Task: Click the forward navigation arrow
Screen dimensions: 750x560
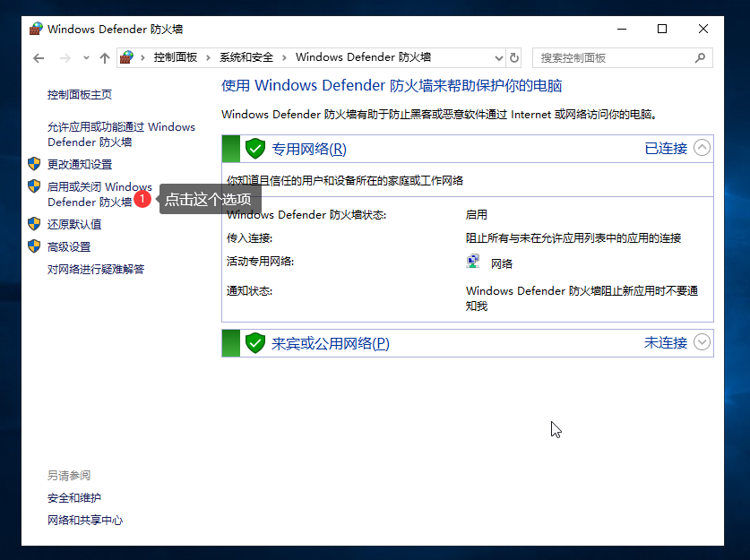Action: [65, 58]
